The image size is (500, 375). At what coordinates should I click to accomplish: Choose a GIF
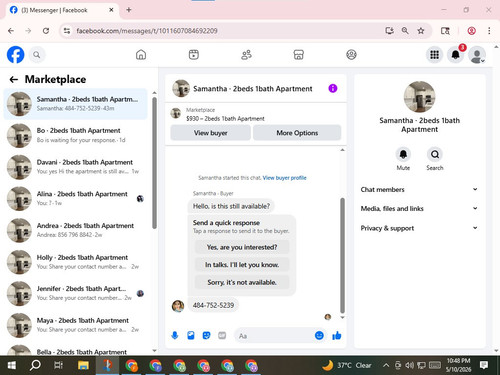(222, 335)
